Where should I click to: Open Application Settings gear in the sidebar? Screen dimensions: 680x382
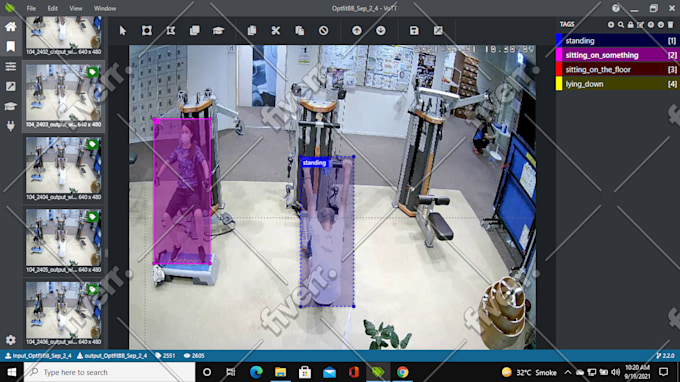pyautogui.click(x=10, y=340)
